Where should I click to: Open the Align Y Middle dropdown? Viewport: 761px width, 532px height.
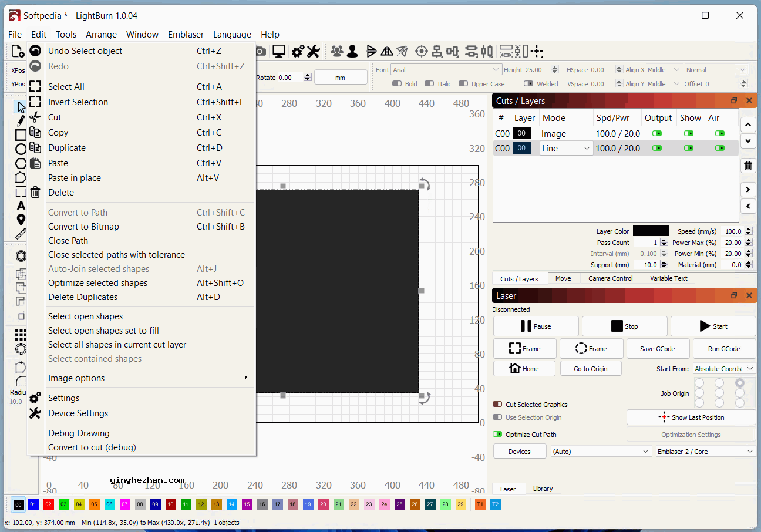(x=664, y=84)
